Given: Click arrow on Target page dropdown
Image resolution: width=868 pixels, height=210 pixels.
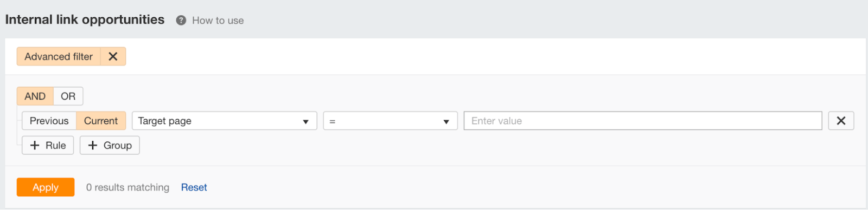Looking at the screenshot, I should (305, 122).
